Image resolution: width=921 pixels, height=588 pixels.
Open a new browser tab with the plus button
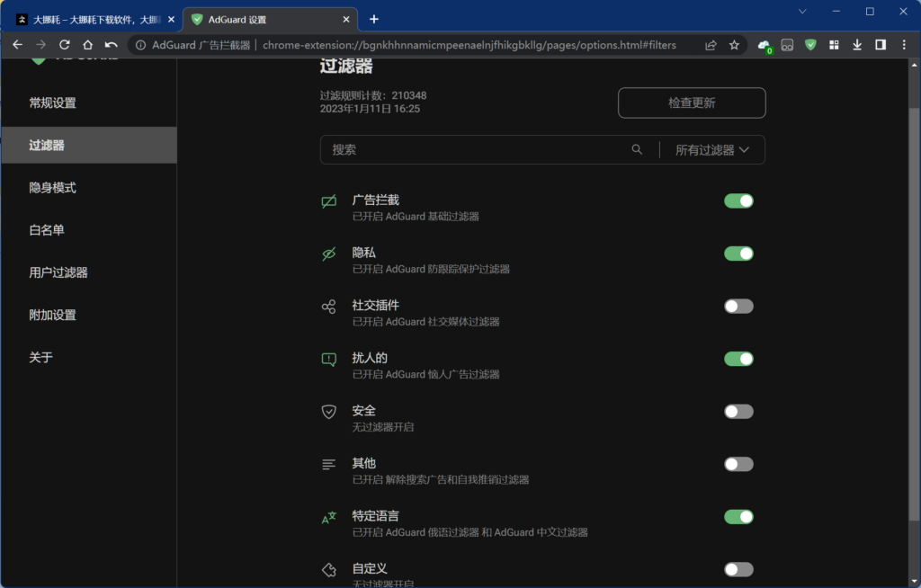[x=374, y=19]
